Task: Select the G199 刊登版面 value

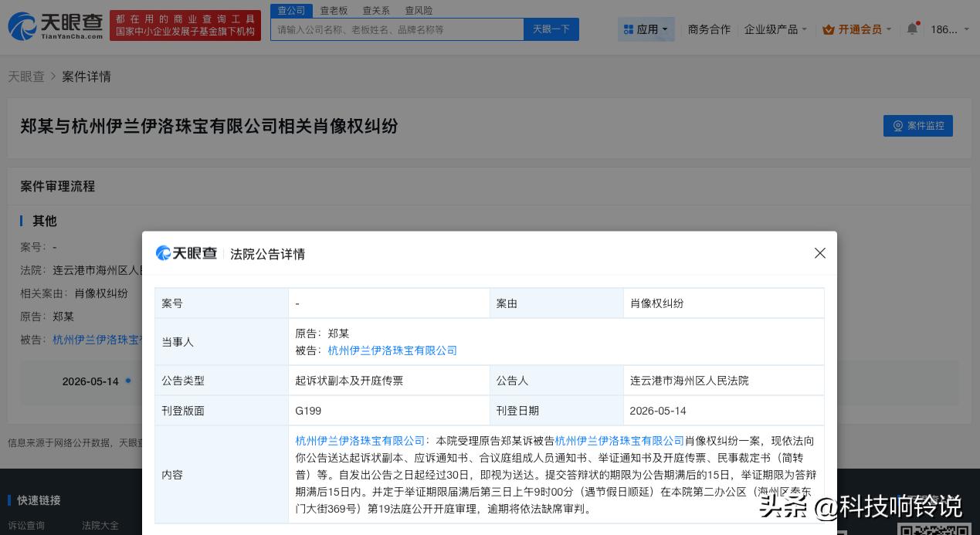Action: [308, 411]
